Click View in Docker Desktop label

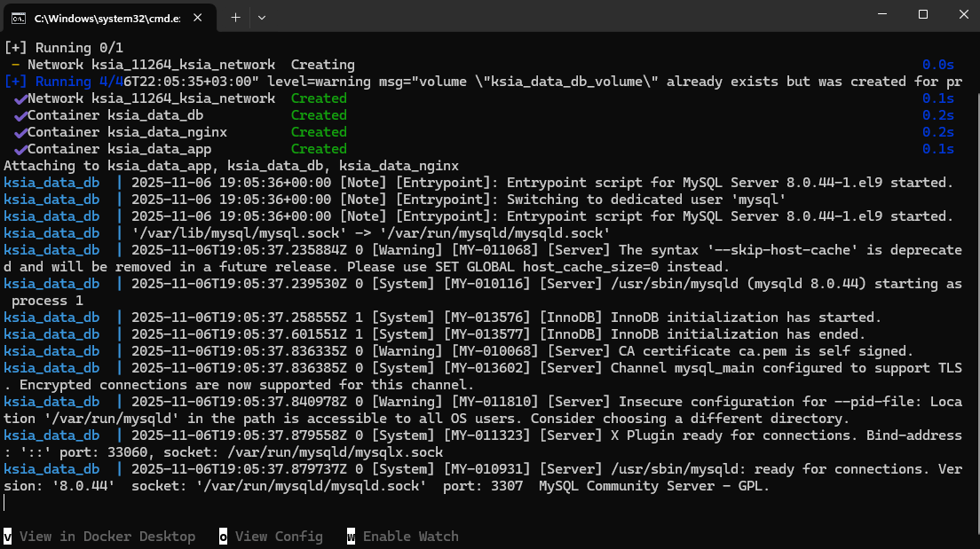point(107,536)
